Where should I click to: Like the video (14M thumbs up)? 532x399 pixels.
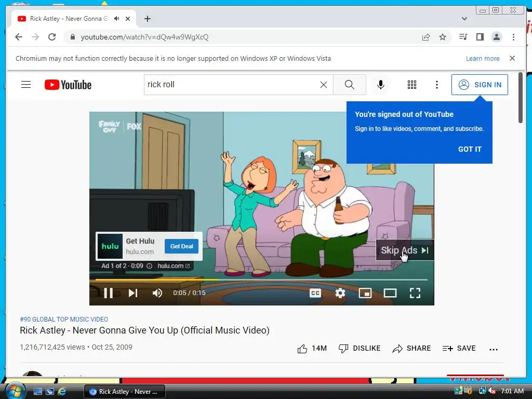click(312, 349)
